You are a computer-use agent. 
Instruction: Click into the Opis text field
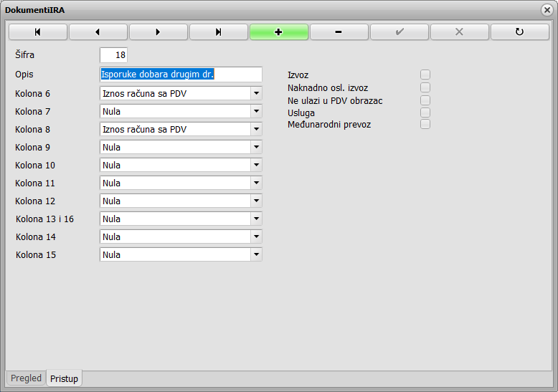181,75
